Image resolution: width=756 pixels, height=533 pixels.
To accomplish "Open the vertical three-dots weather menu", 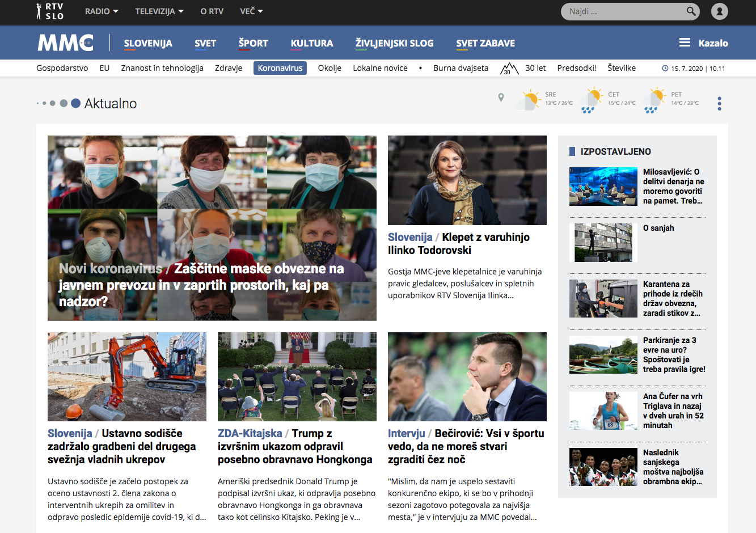I will (x=719, y=103).
